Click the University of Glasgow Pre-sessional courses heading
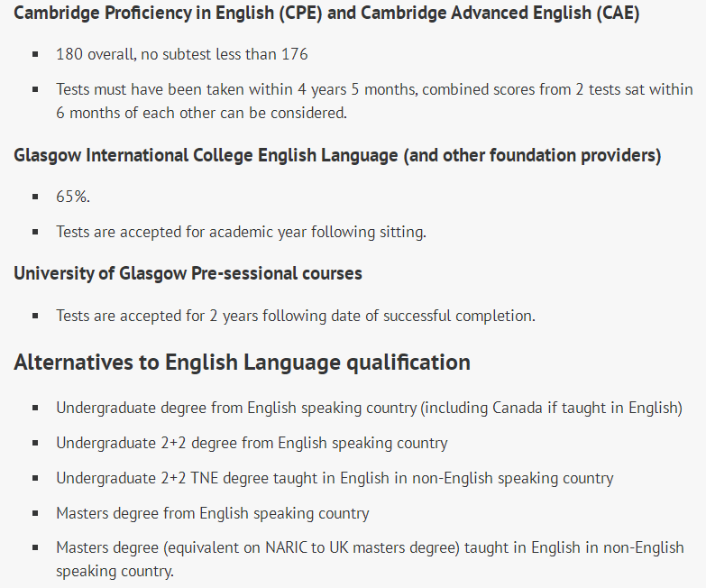This screenshot has width=706, height=588. [188, 273]
